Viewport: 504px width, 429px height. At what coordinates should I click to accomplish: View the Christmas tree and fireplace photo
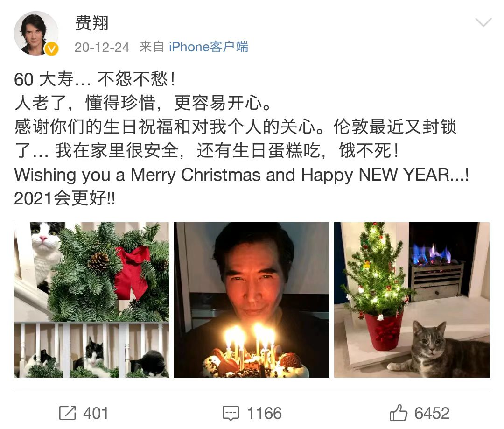[412, 300]
